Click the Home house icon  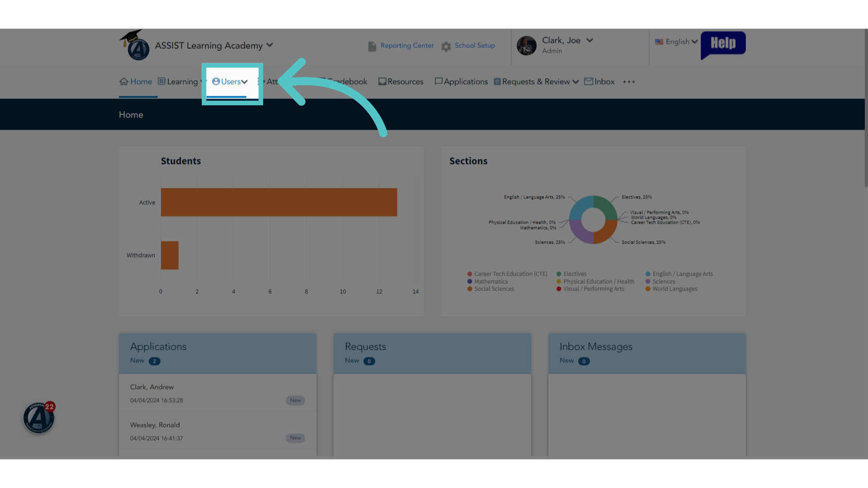(x=124, y=81)
